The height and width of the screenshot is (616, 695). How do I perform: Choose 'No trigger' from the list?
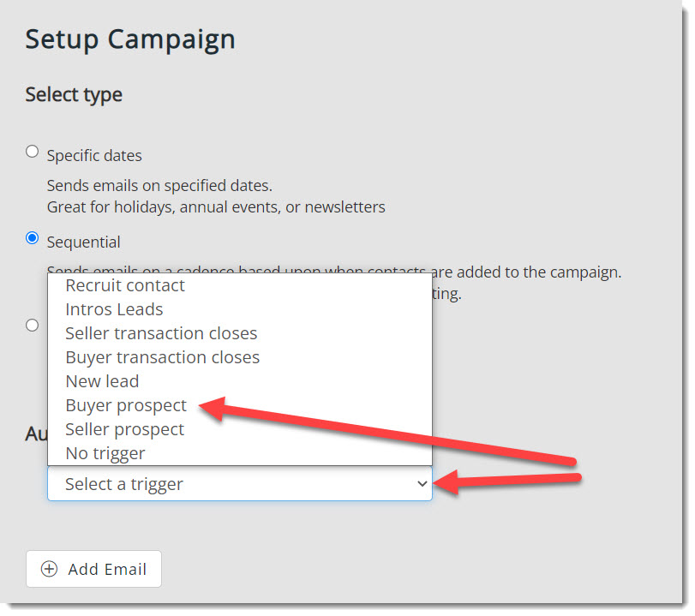105,453
